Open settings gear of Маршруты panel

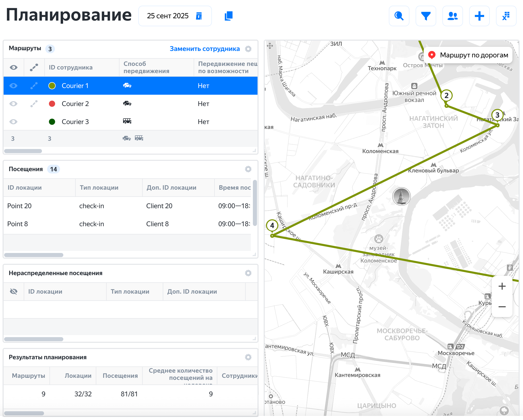248,49
